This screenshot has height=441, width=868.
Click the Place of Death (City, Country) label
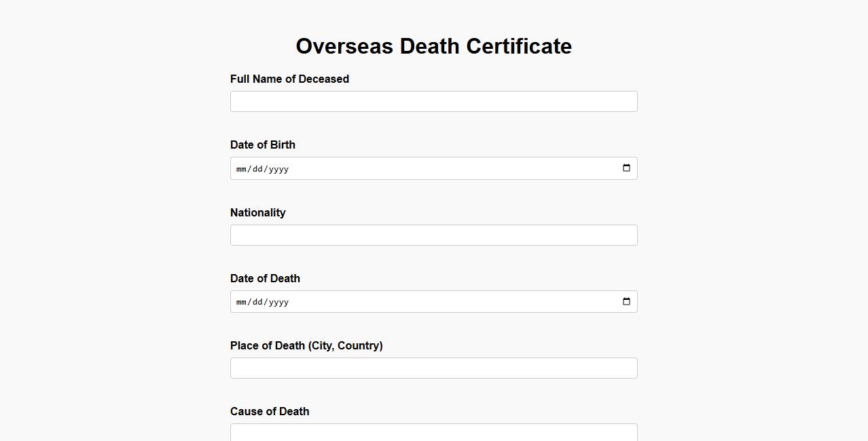pyautogui.click(x=306, y=346)
